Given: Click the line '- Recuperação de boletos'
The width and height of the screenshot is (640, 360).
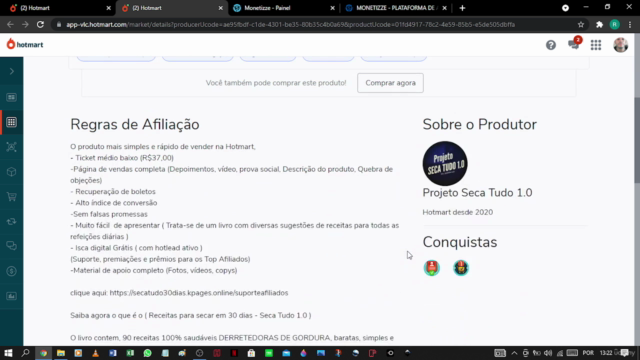Looking at the screenshot, I should (113, 191).
